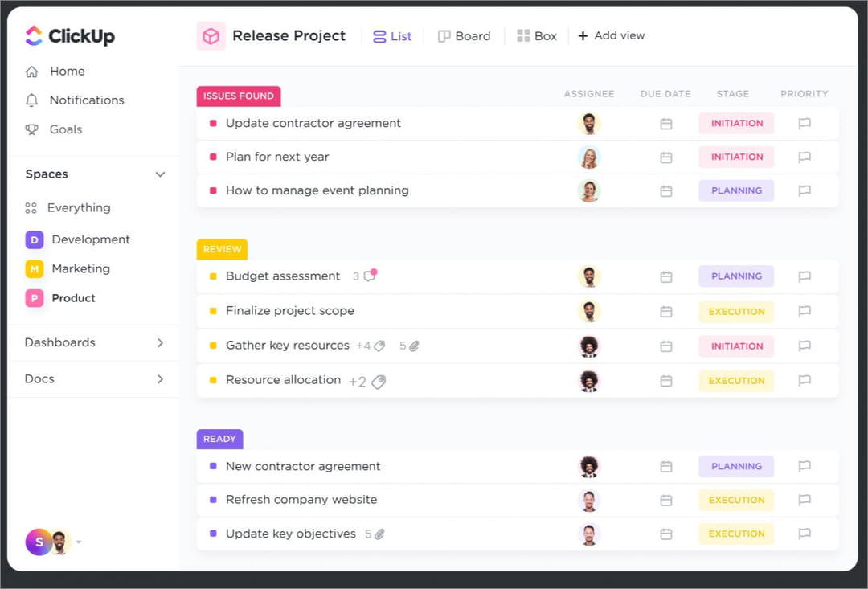Set priority flag on Update contractor agreement
This screenshot has width=868, height=589.
[x=805, y=124]
